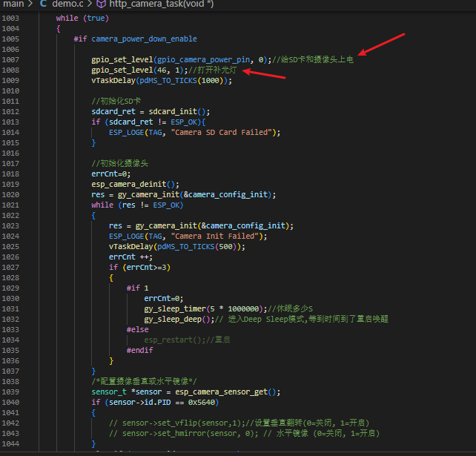The height and width of the screenshot is (456, 476).
Task: Click vTaskDelay(pdMS_TO_TICKS(1000)) line
Action: [x=162, y=81]
